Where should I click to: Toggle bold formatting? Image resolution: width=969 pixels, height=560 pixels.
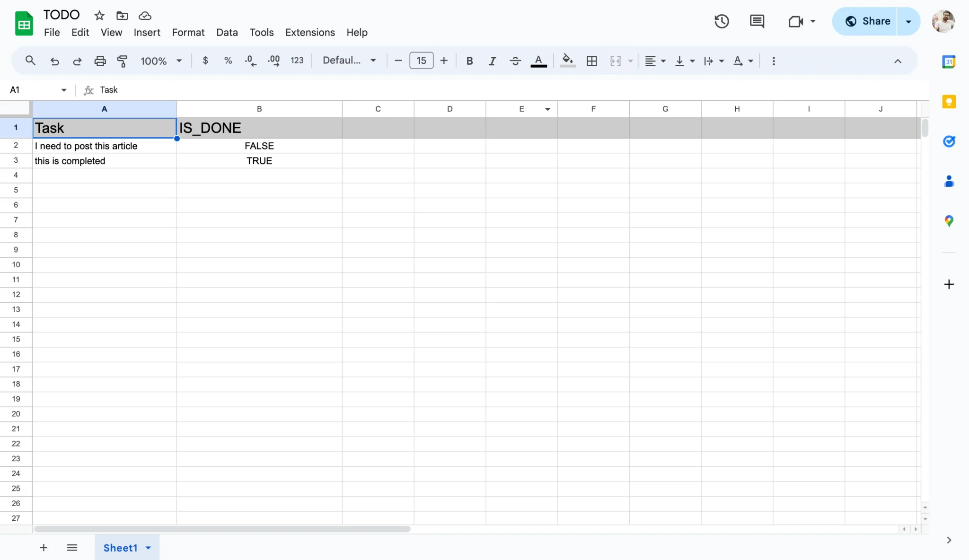(x=469, y=61)
